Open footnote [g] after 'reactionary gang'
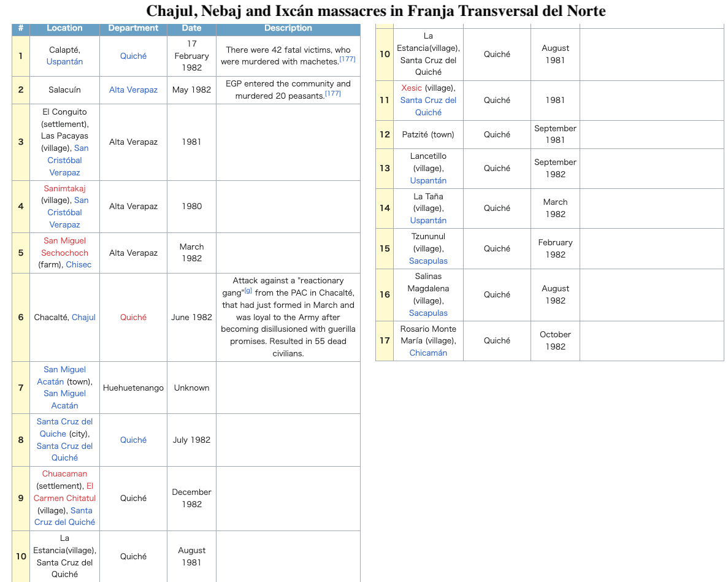728x582 pixels. 248,291
